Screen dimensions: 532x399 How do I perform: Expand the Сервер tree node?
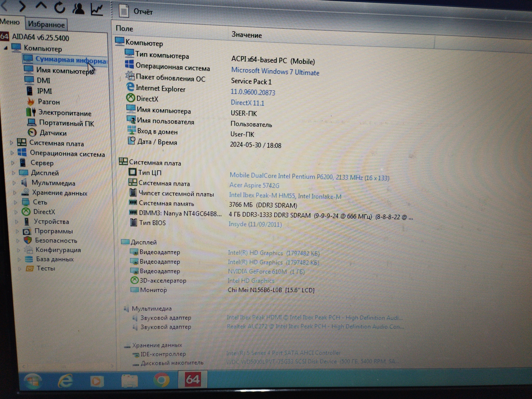pos(13,163)
